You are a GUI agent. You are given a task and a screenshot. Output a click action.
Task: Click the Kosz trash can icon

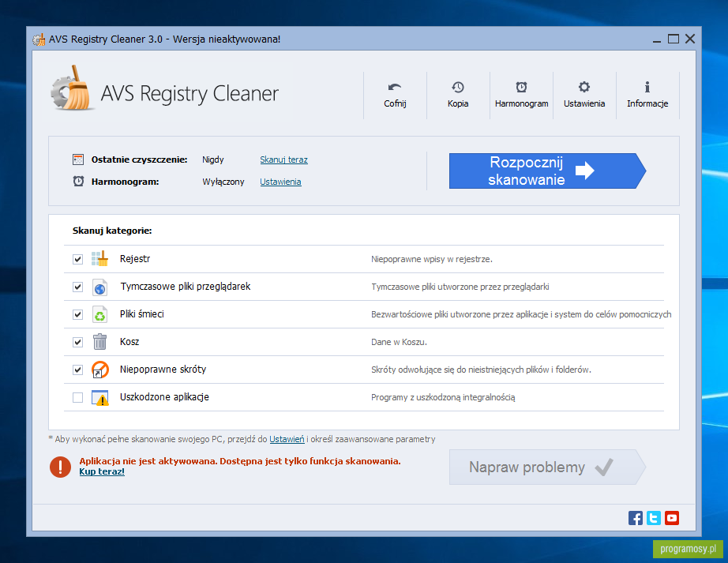[99, 342]
